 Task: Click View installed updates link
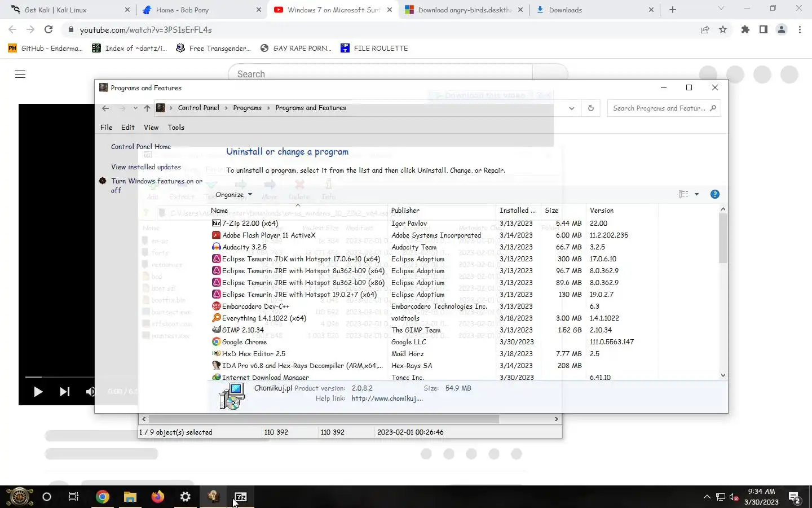tap(146, 167)
